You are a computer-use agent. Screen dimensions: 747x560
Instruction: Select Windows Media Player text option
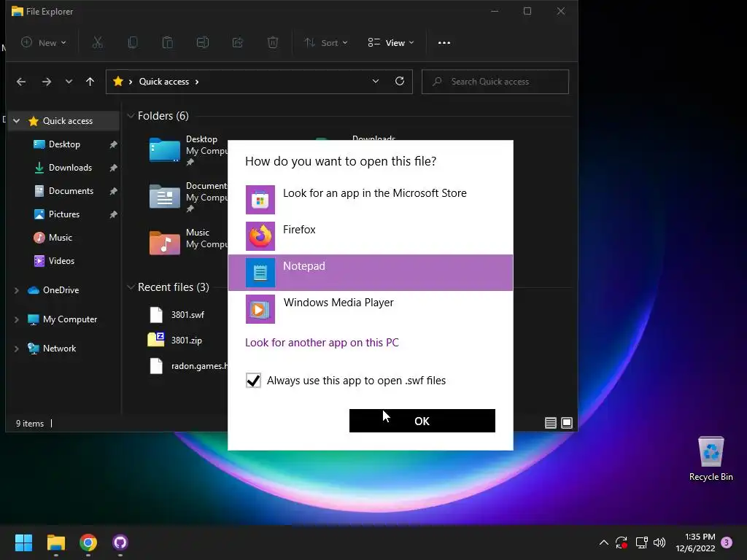click(x=338, y=303)
